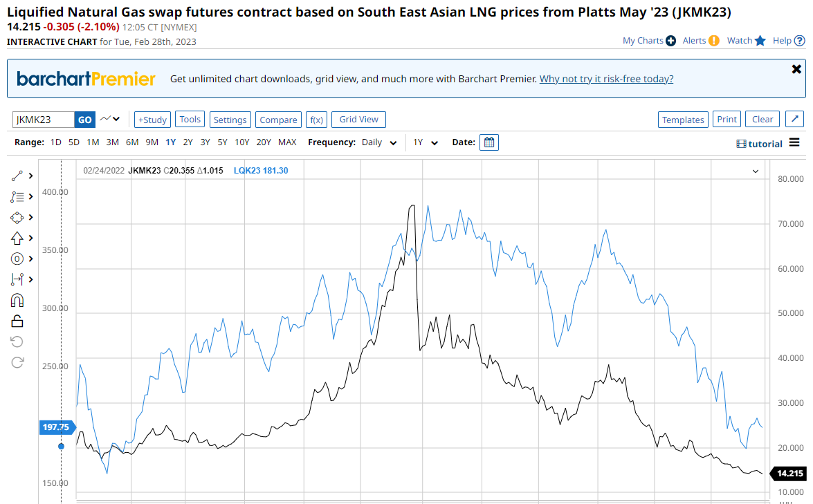The image size is (813, 504).
Task: Expand the chart type line dropdown
Action: tap(109, 119)
